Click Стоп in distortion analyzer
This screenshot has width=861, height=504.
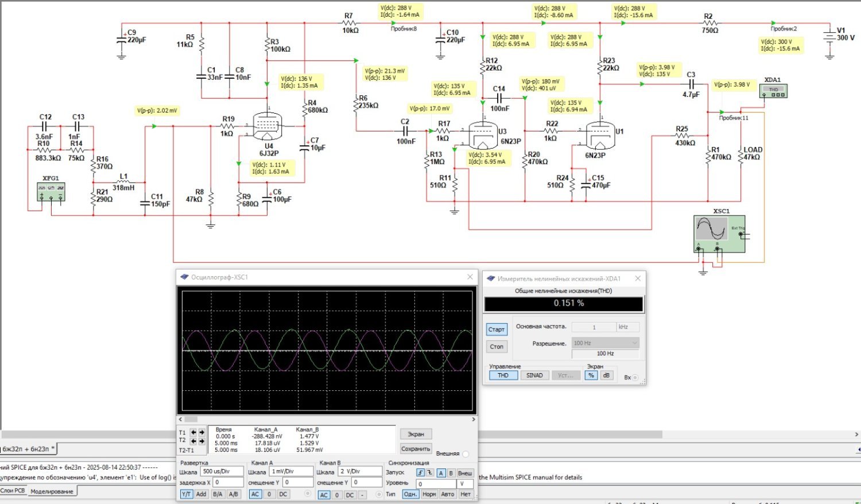[497, 347]
